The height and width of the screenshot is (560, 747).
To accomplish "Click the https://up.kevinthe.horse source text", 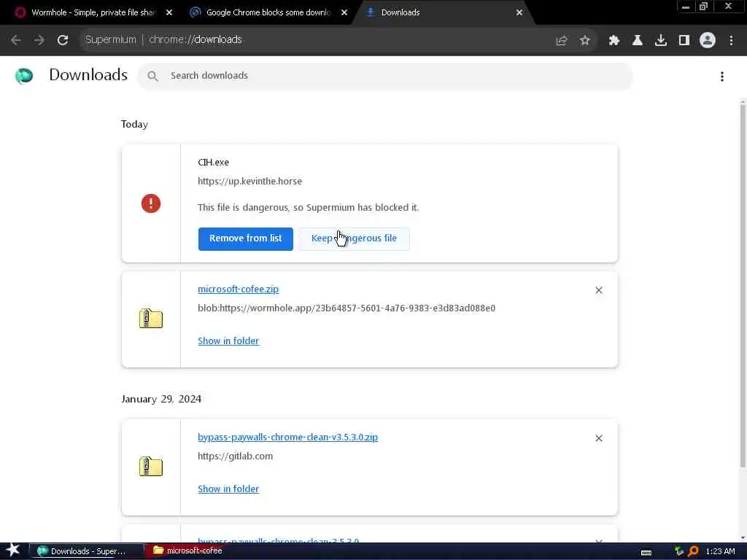I will pyautogui.click(x=249, y=182).
